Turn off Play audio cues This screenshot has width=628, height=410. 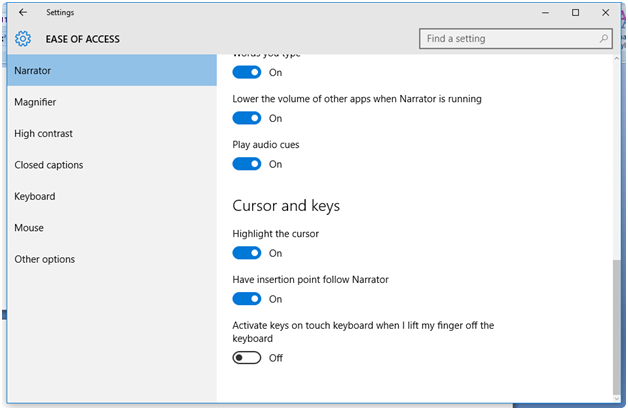pos(246,164)
